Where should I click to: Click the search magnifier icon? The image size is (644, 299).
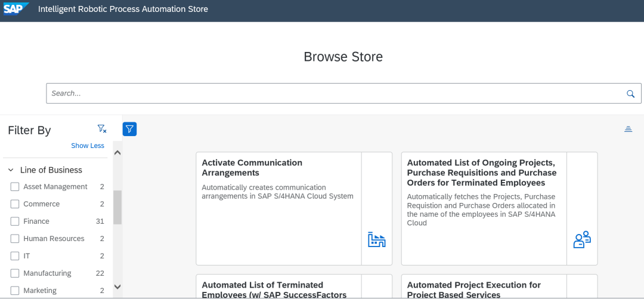pos(630,94)
